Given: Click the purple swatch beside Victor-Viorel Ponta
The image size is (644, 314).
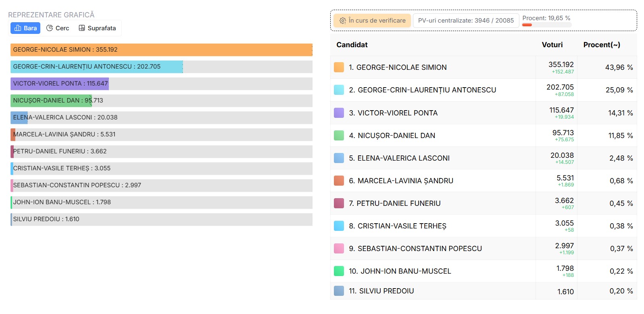Looking at the screenshot, I should point(339,113).
